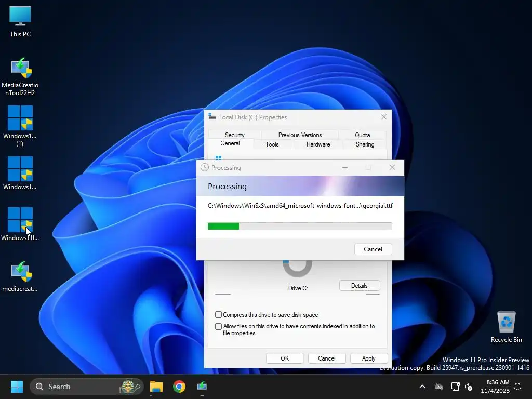Launch Google Chrome from the taskbar
The width and height of the screenshot is (532, 399).
[x=179, y=387]
